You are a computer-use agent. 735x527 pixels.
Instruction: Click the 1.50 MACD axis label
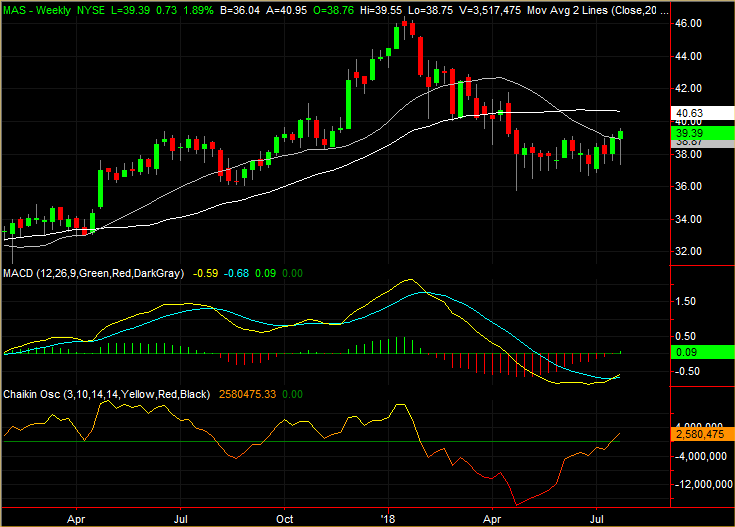point(687,300)
